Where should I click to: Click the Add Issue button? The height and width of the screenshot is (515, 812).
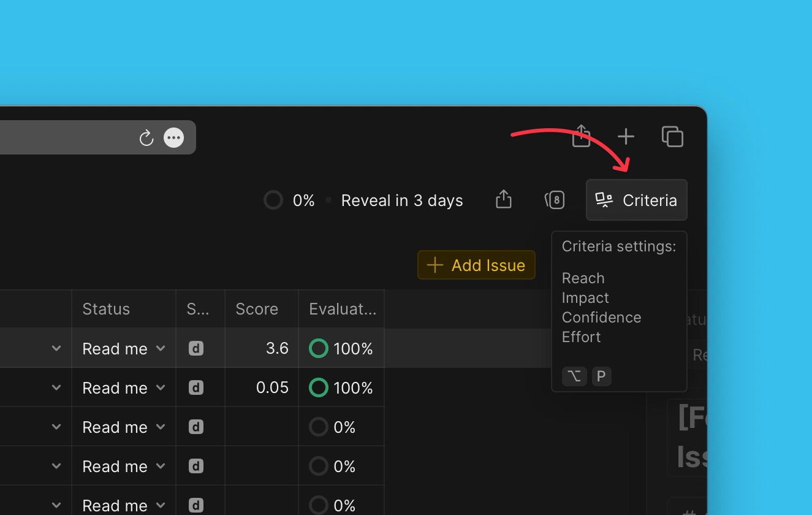click(x=476, y=265)
